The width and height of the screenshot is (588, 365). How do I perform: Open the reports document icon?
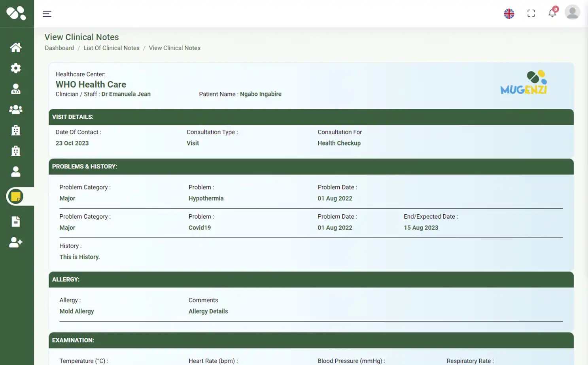pos(16,221)
